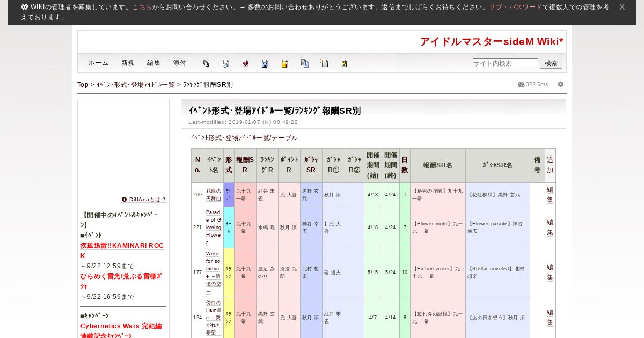Dismiss the top notice banner with X
The image size is (644, 338).
click(x=622, y=7)
